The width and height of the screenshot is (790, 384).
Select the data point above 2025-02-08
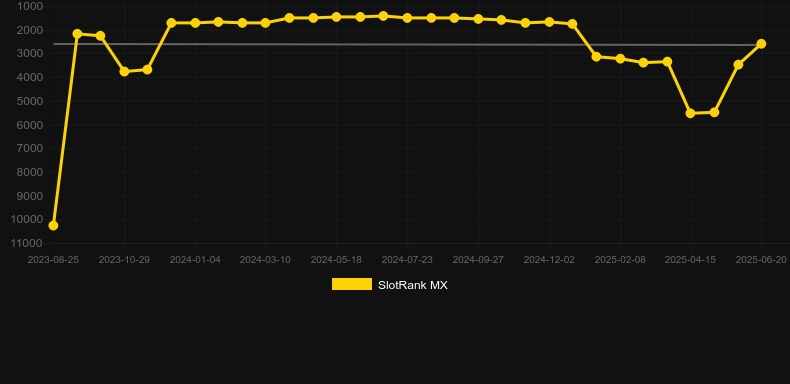620,58
